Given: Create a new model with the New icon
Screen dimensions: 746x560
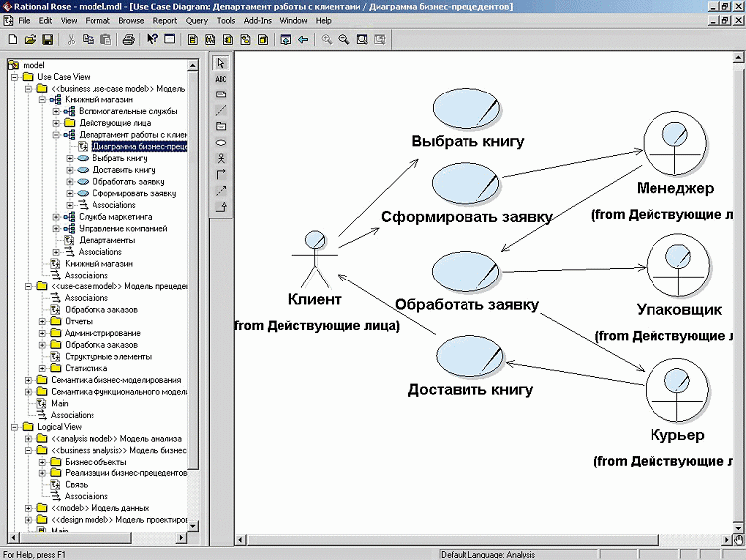Looking at the screenshot, I should pyautogui.click(x=13, y=40).
